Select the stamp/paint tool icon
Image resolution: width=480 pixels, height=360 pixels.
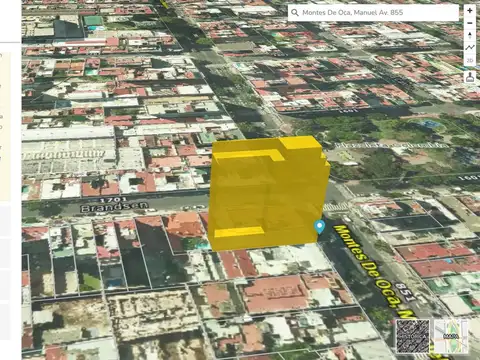click(x=470, y=77)
